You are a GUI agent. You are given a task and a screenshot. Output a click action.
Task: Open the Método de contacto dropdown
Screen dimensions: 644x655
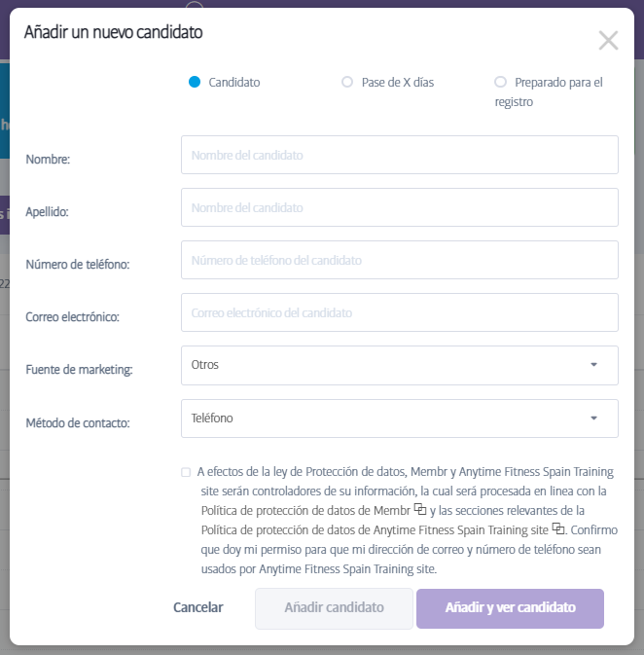tap(399, 418)
